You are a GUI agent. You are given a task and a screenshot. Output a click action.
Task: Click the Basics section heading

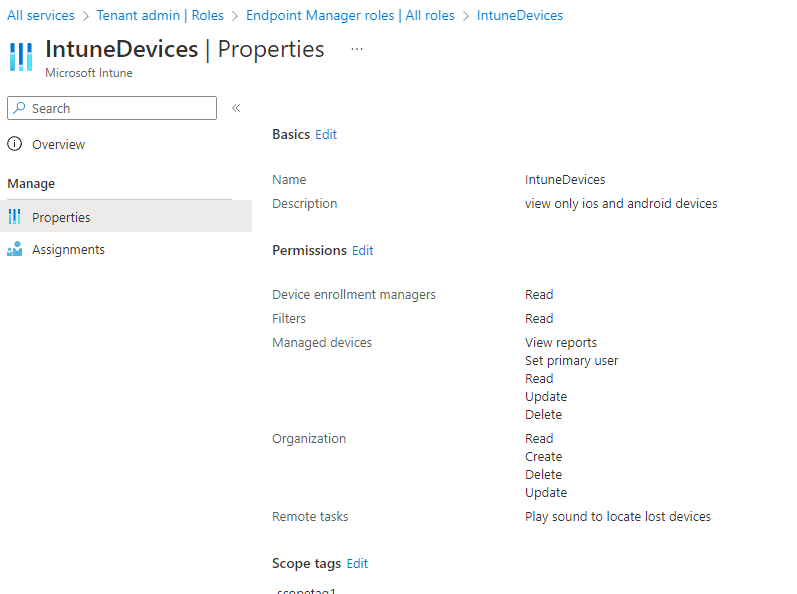291,134
